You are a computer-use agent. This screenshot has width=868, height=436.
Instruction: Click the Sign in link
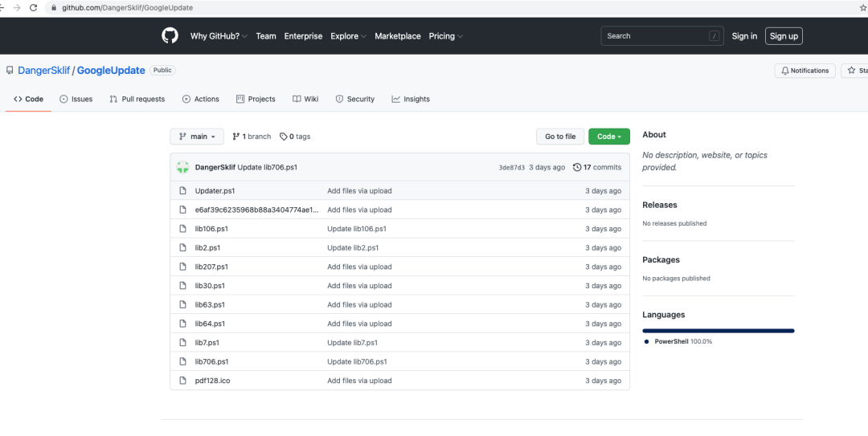[744, 36]
